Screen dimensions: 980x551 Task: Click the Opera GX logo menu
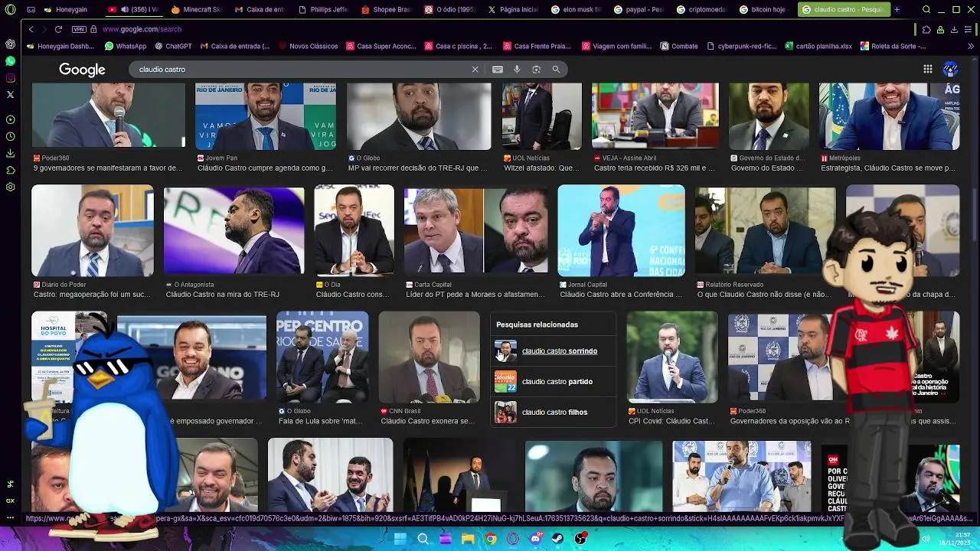click(10, 10)
